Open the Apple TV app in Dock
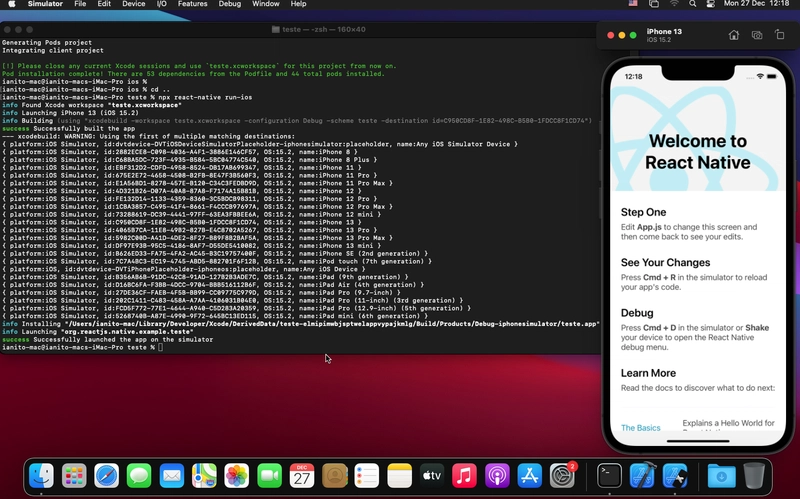 432,476
